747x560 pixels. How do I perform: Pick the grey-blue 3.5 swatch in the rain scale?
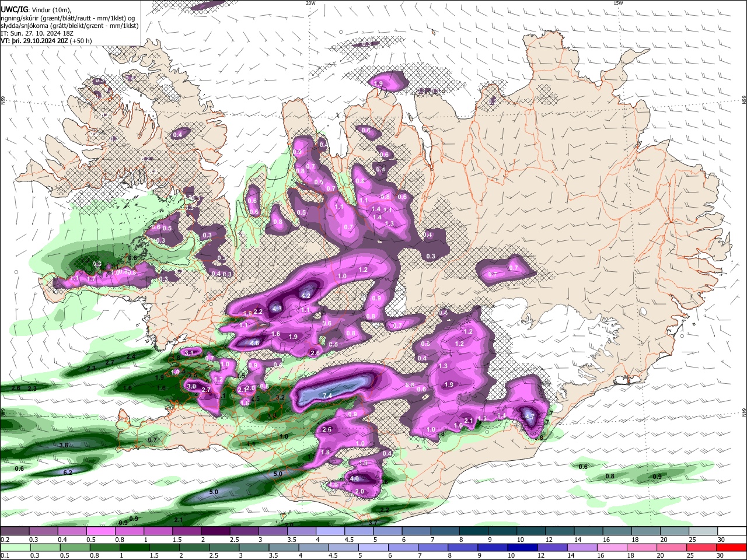click(283, 547)
